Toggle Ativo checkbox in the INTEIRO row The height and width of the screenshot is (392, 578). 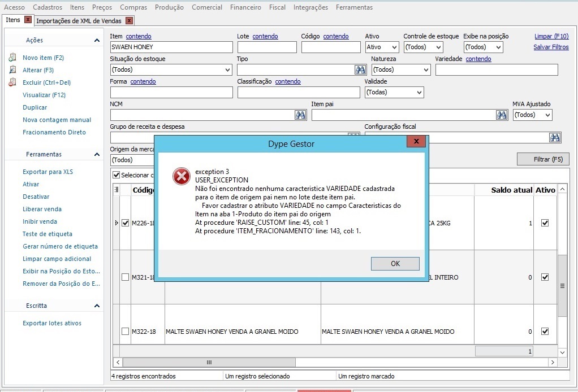point(545,277)
